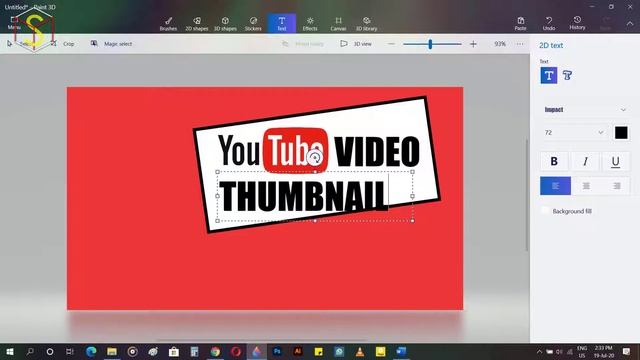Launch Microsoft Edge from taskbar
This screenshot has height=360, width=640.
[x=91, y=351]
